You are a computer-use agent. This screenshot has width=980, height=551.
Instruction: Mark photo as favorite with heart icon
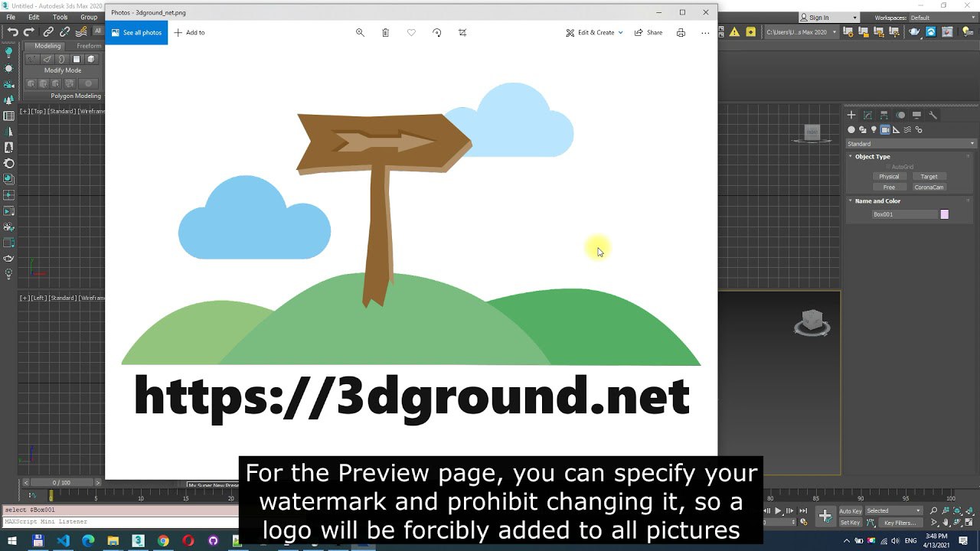point(411,33)
